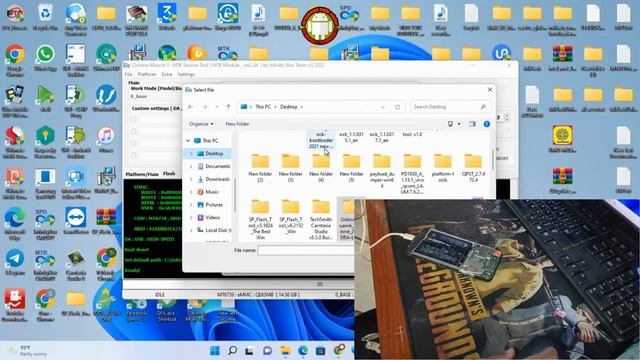Select the Google Chrome desktop shortcut
The height and width of the screenshot is (360, 640).
[15, 60]
